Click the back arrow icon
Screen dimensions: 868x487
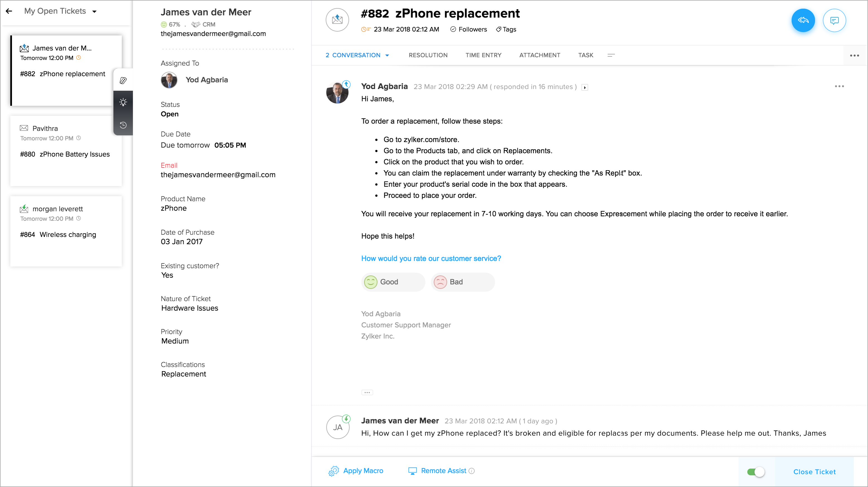[x=9, y=11]
